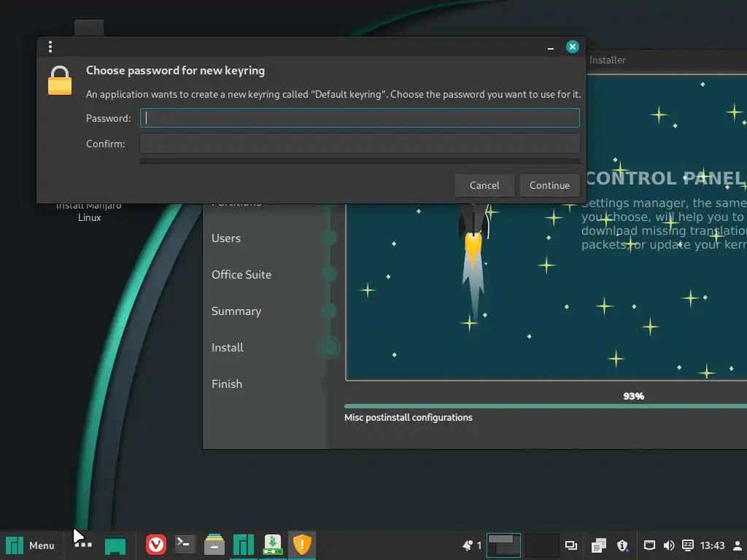The image size is (747, 560).
Task: Click the 13:43 clock in the panel
Action: [712, 545]
